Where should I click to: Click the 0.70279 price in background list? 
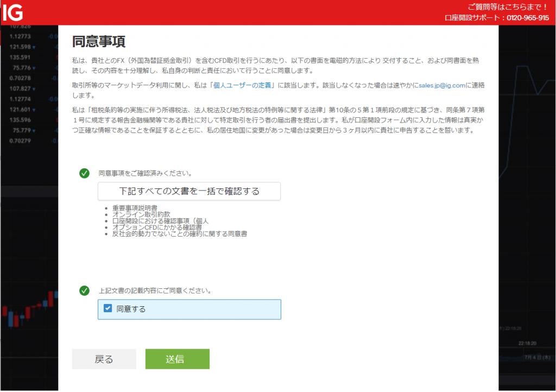pyautogui.click(x=20, y=141)
